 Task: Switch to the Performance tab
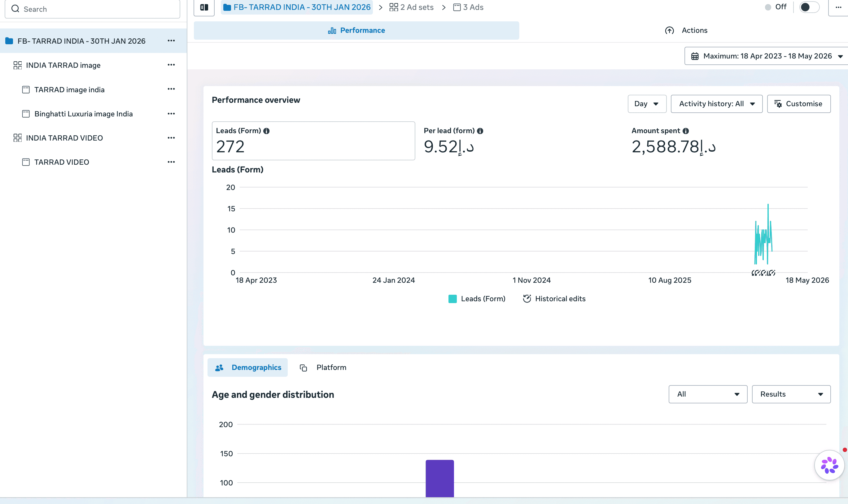pos(356,31)
